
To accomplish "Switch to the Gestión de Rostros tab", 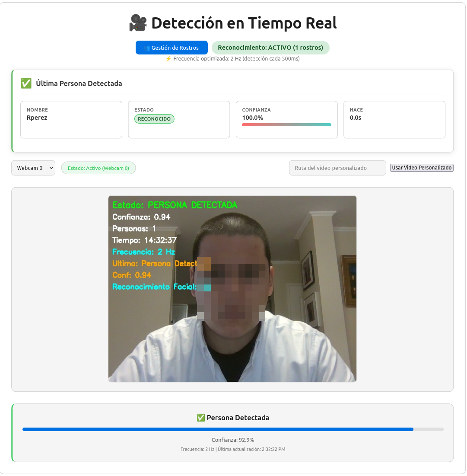I will tap(172, 48).
